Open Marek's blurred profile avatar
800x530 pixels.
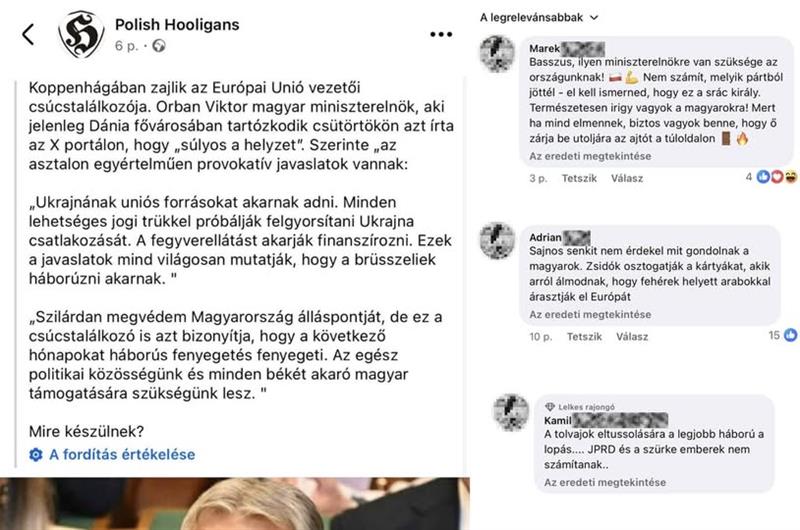click(497, 54)
